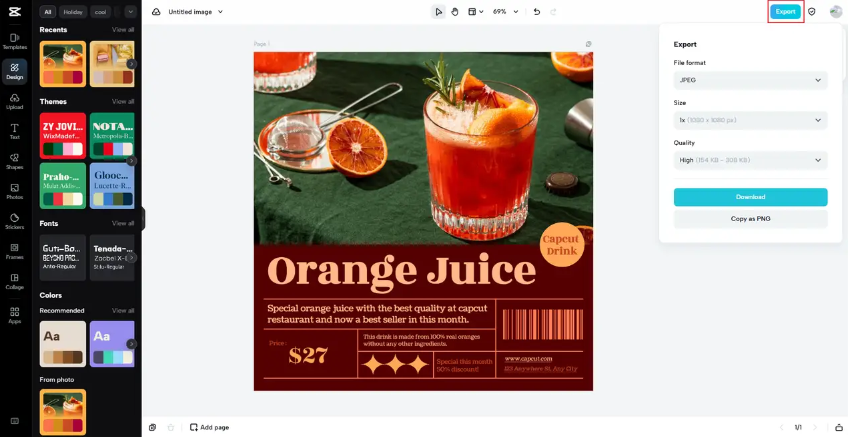Open the Size 1x dropdown
Screen dimensions: 848x437
pos(750,120)
